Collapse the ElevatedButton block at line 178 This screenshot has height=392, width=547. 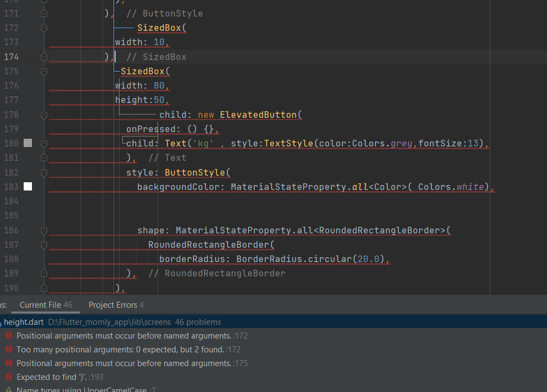click(44, 115)
